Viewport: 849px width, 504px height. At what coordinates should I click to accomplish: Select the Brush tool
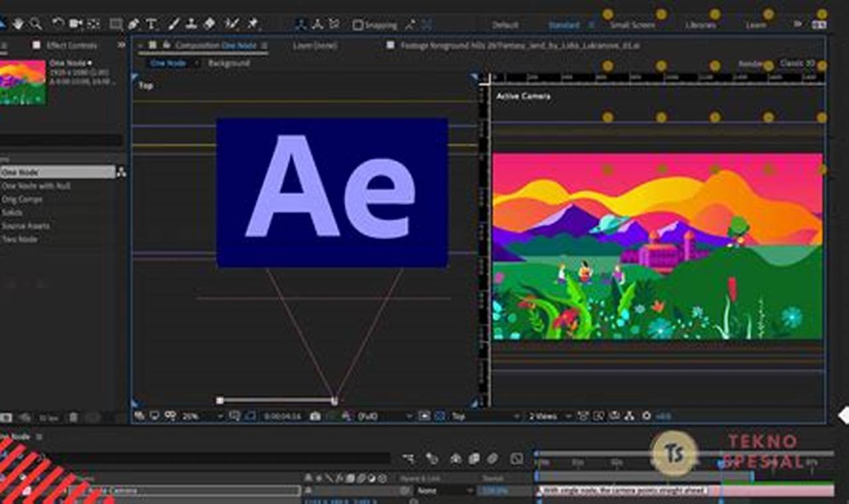[x=174, y=24]
